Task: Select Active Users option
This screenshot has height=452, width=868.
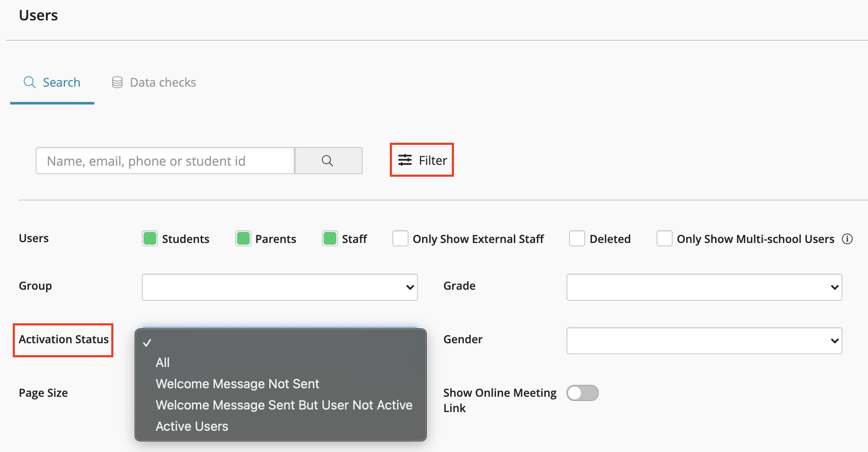Action: (x=281, y=426)
